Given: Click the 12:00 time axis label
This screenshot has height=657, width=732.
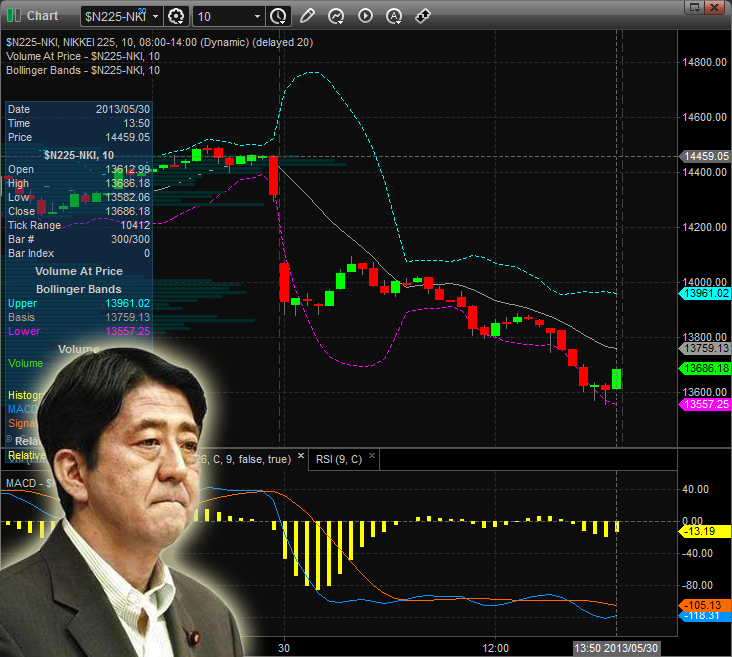Looking at the screenshot, I should [x=495, y=648].
